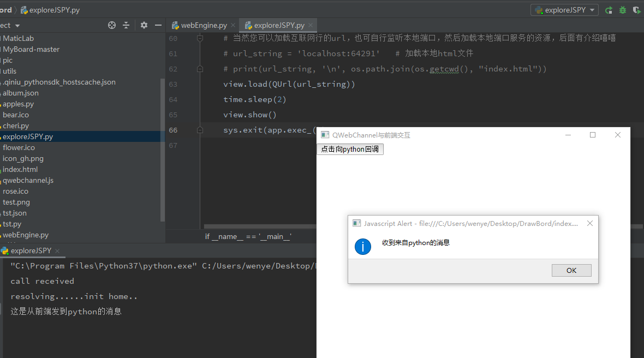Image resolution: width=644 pixels, height=358 pixels.
Task: Select utils folder in project tree
Action: (9, 71)
